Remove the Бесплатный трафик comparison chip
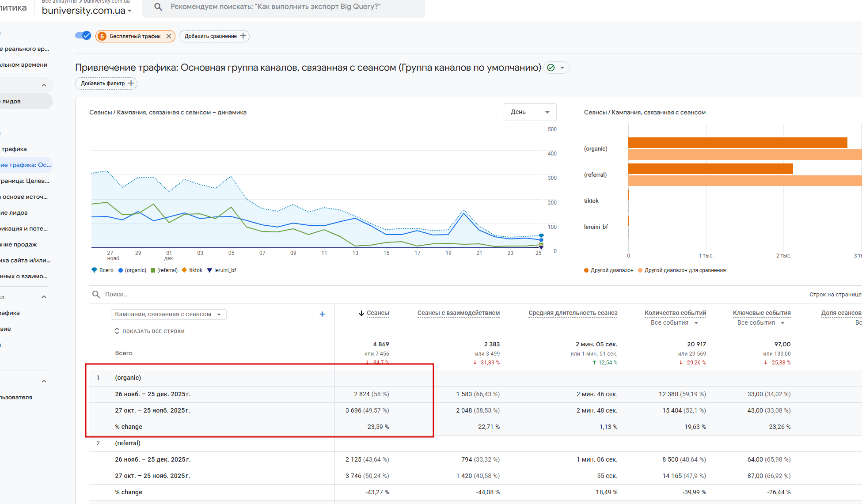The width and height of the screenshot is (862, 504). (x=169, y=36)
